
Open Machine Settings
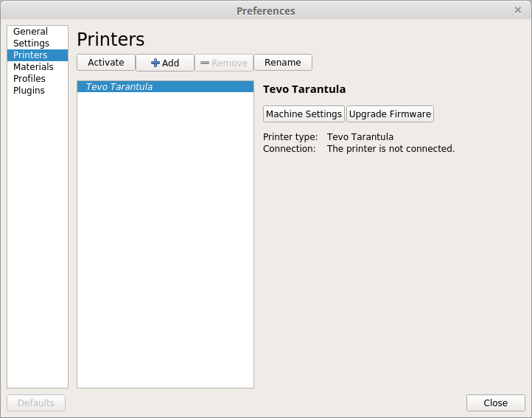click(x=304, y=114)
